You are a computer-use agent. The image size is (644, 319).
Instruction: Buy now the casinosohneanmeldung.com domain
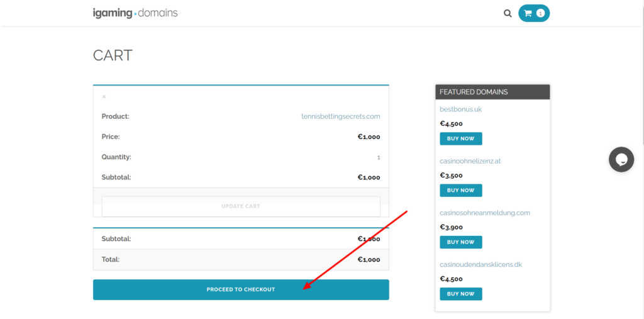(460, 242)
